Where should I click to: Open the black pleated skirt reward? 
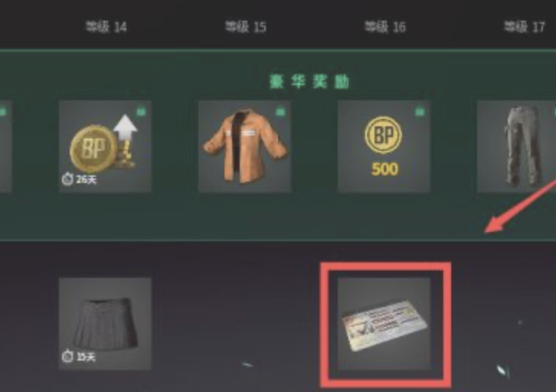coord(105,324)
